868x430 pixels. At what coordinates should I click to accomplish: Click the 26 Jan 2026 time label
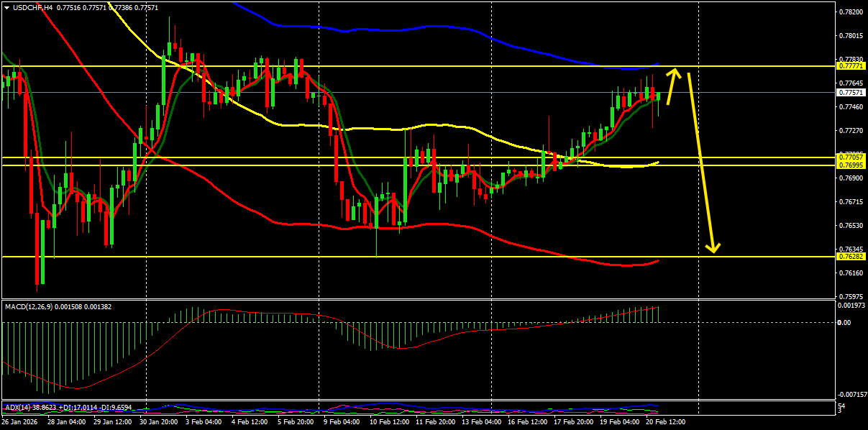tap(21, 423)
